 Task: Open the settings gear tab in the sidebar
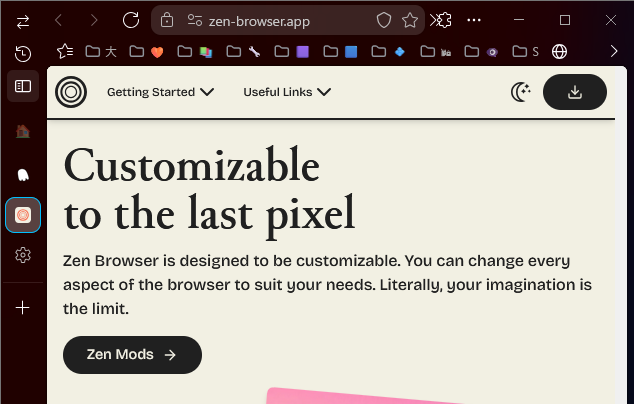[23, 255]
